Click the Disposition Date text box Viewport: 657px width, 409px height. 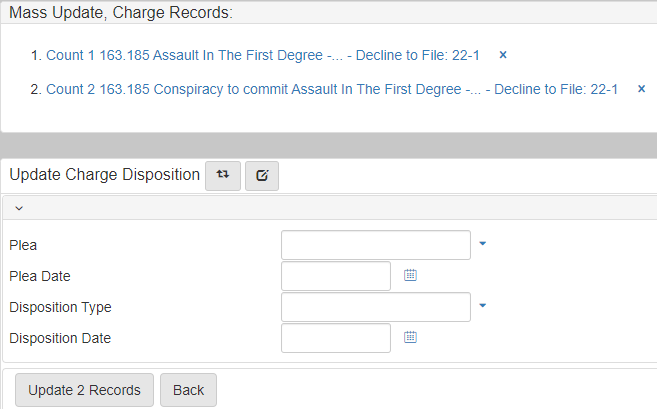coord(335,338)
